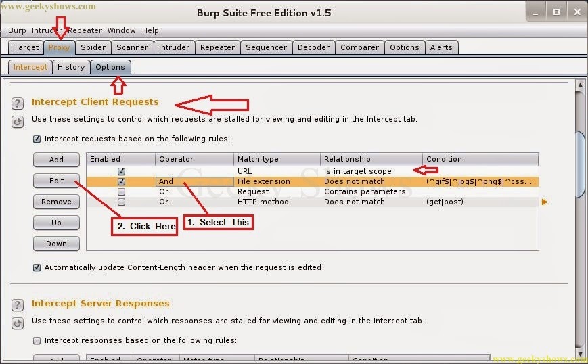Screen dimensions: 588x364
Task: Open the Window menu
Action: [x=122, y=30]
